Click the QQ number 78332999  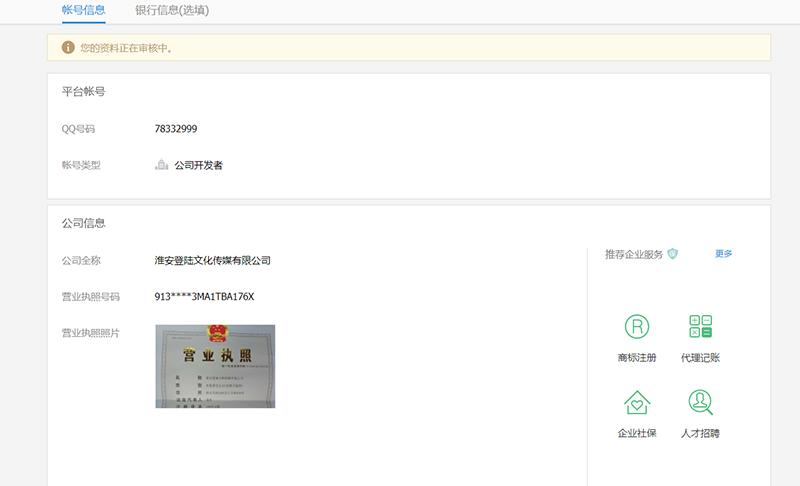[176, 129]
